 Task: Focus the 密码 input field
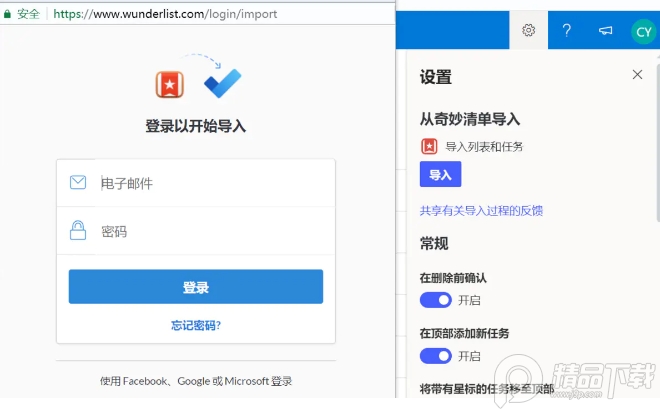pyautogui.click(x=210, y=232)
